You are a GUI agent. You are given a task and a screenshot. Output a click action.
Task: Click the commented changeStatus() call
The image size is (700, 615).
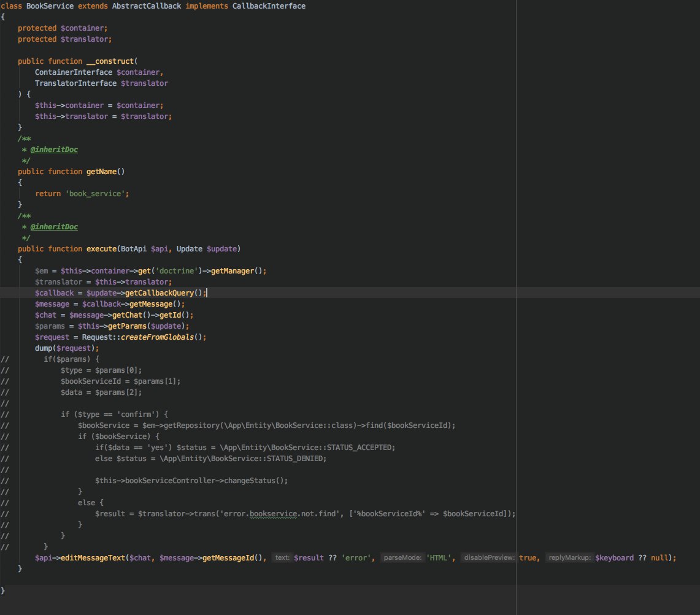(x=254, y=481)
